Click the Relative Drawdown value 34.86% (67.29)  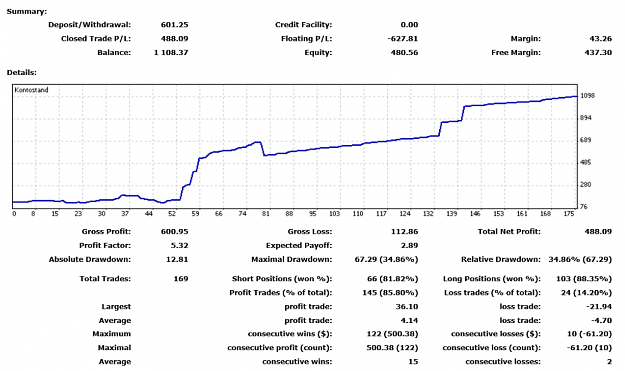pyautogui.click(x=580, y=259)
